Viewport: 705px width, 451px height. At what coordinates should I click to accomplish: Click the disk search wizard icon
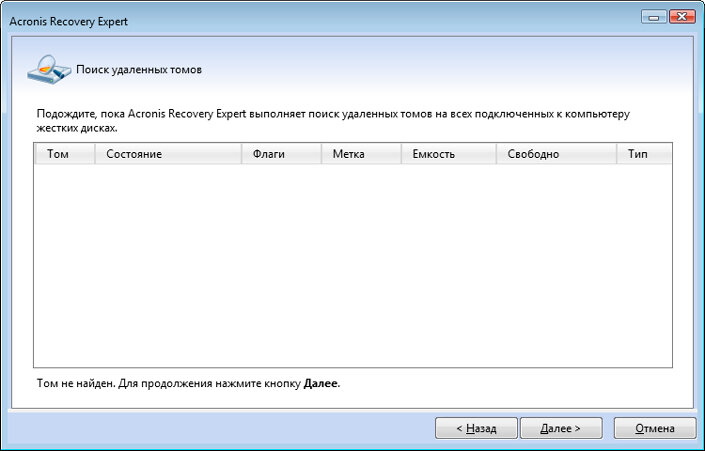click(x=49, y=70)
